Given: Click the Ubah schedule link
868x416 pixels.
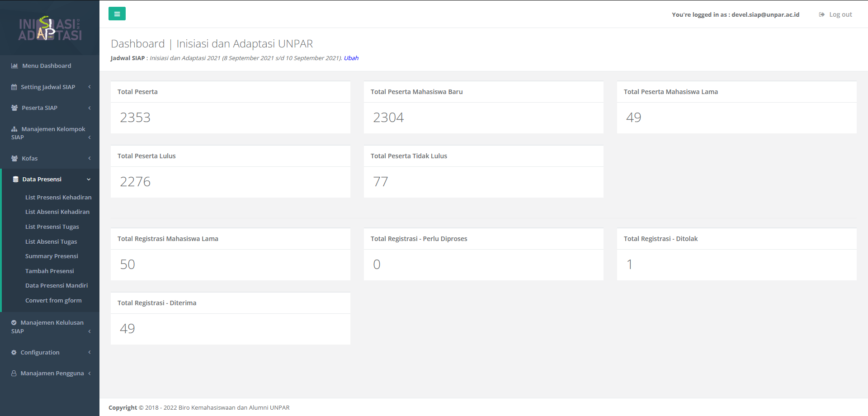Looking at the screenshot, I should 351,58.
